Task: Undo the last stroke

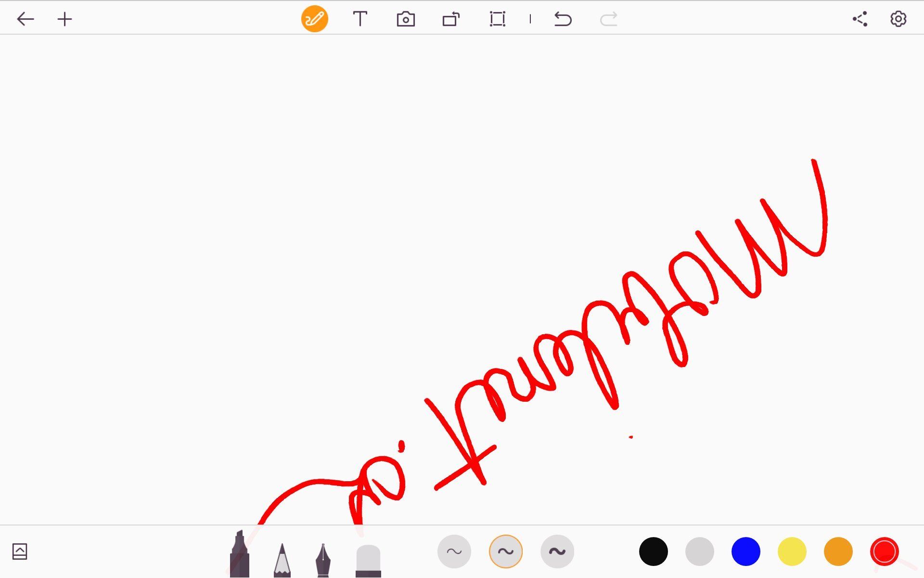Action: pyautogui.click(x=563, y=19)
